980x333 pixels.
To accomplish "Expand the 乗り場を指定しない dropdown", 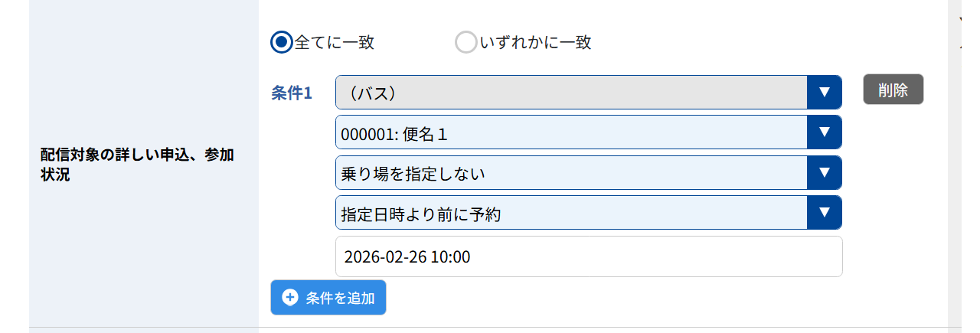I will tap(589, 173).
